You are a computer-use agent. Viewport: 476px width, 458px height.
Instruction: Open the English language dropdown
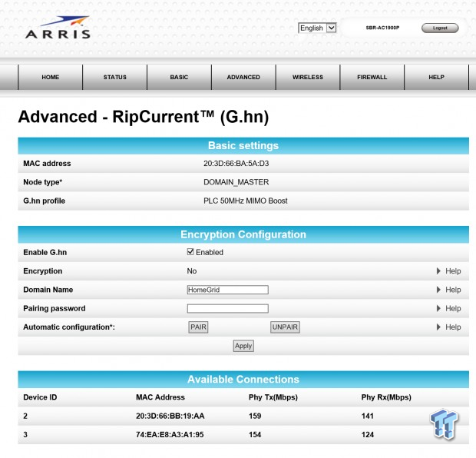tap(317, 28)
